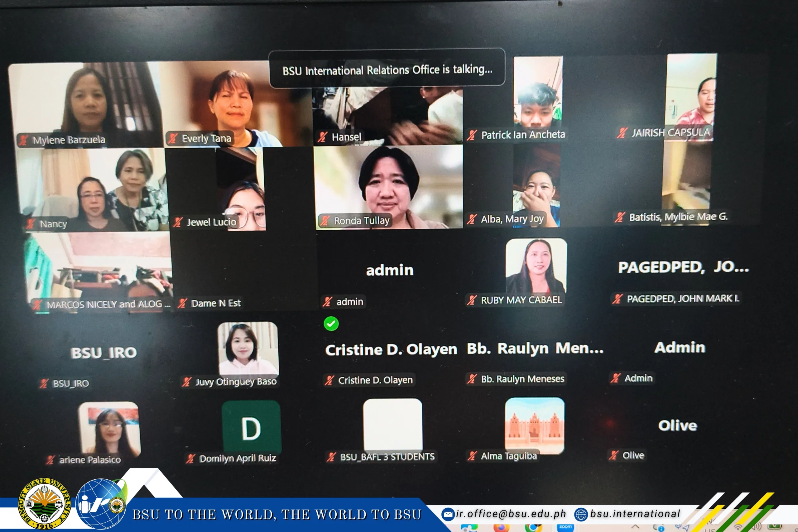Click the Benguet State University seal logo
The image size is (798, 532).
[45, 504]
